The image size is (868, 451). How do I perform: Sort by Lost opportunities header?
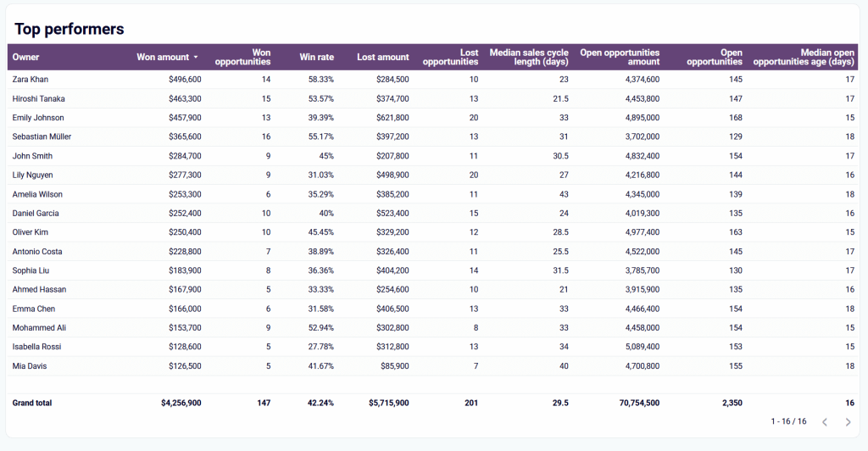pos(451,57)
